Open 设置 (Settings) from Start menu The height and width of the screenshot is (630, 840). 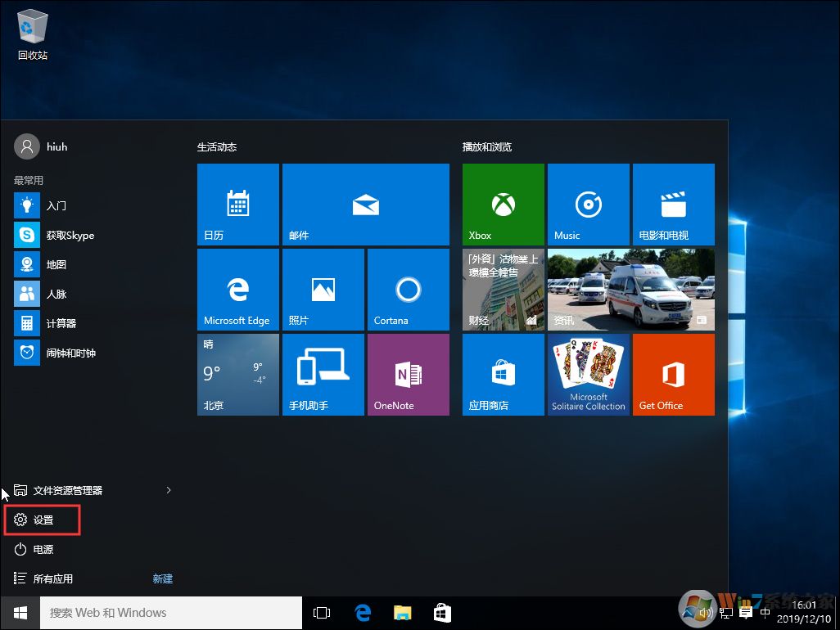point(42,520)
